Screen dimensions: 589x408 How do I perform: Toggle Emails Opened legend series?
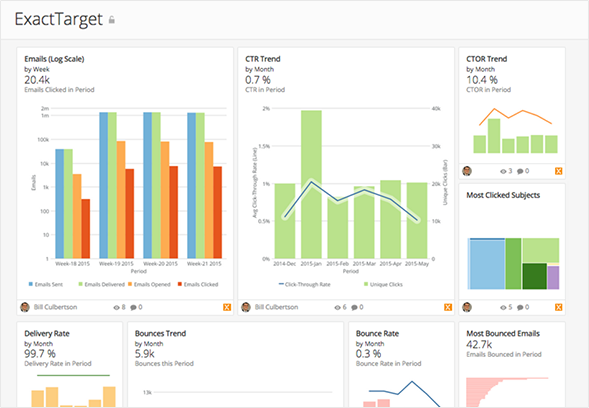[x=149, y=284]
